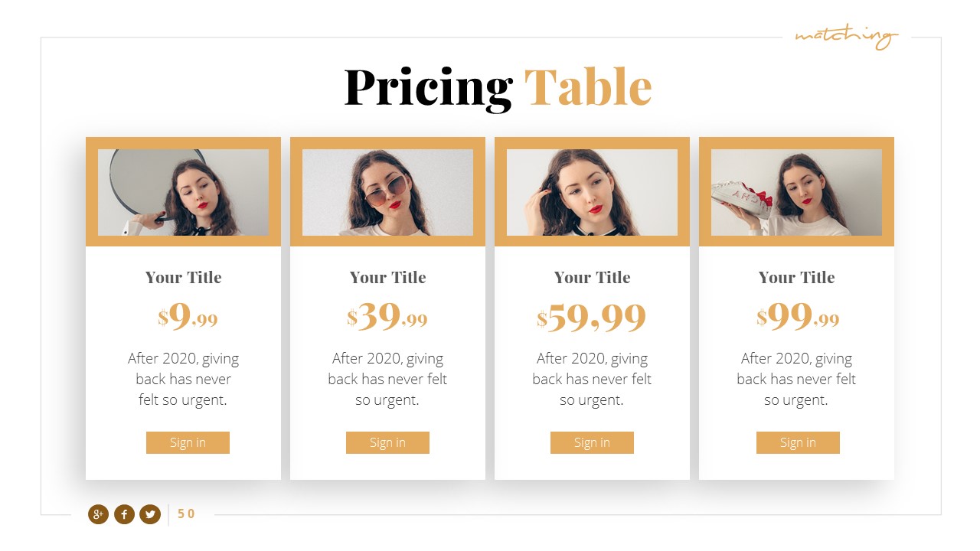This screenshot has height=551, width=980.
Task: Click the $59,99 price text
Action: tap(592, 317)
